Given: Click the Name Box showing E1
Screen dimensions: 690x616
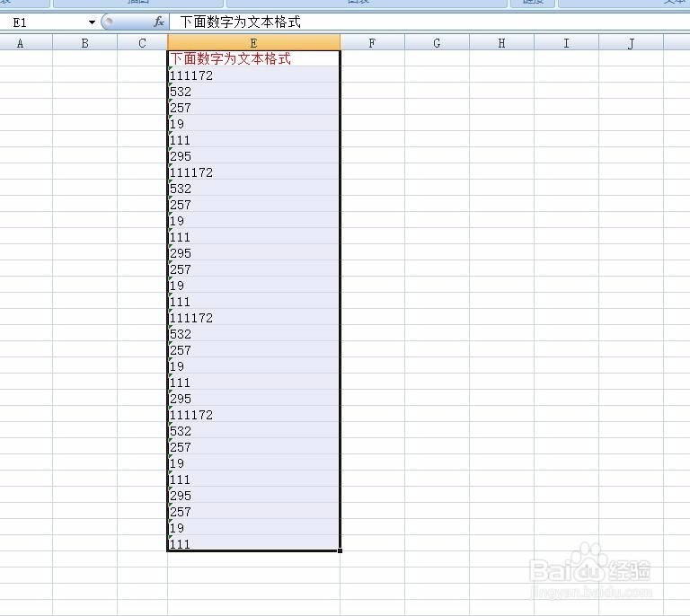Looking at the screenshot, I should (x=43, y=22).
